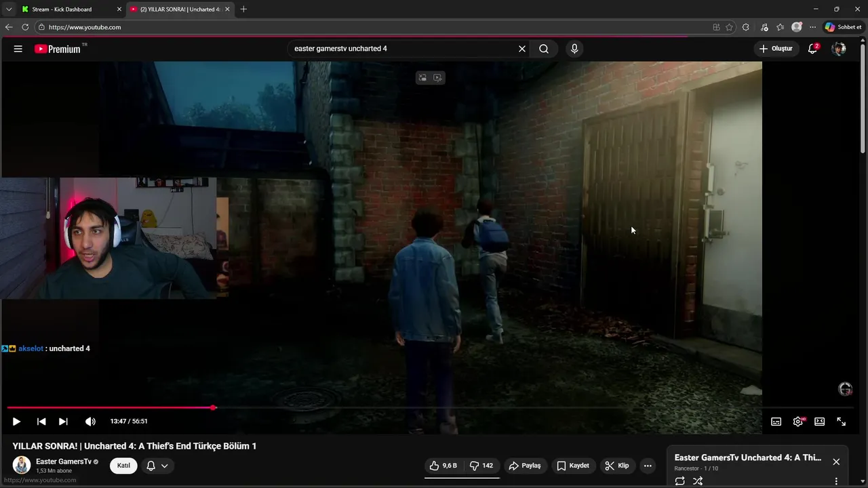Image resolution: width=868 pixels, height=488 pixels.
Task: Open Copilot Sohbet et button
Action: coord(843,27)
